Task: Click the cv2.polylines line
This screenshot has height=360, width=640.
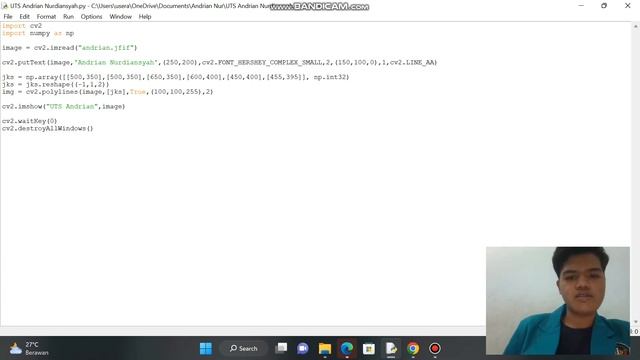Action: pos(108,92)
